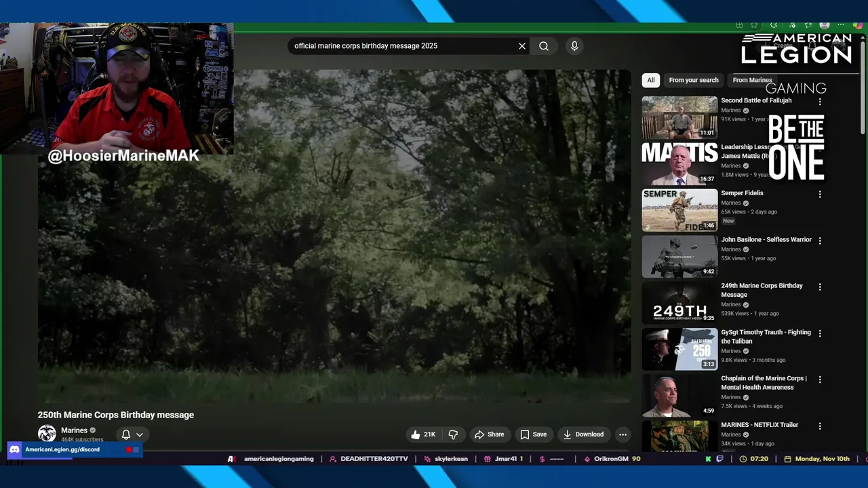Select the From your search chip
868x488 pixels.
694,80
